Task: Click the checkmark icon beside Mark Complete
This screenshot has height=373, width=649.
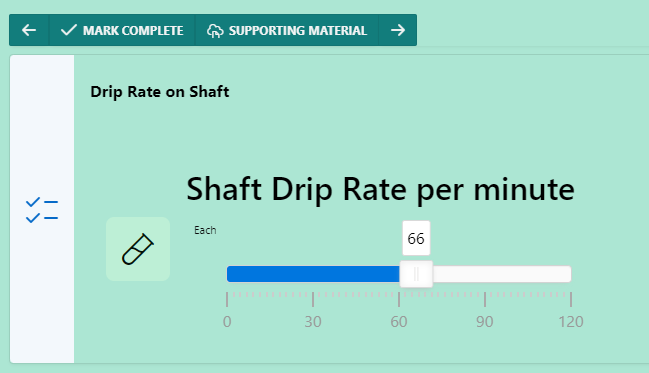Action: click(x=69, y=30)
